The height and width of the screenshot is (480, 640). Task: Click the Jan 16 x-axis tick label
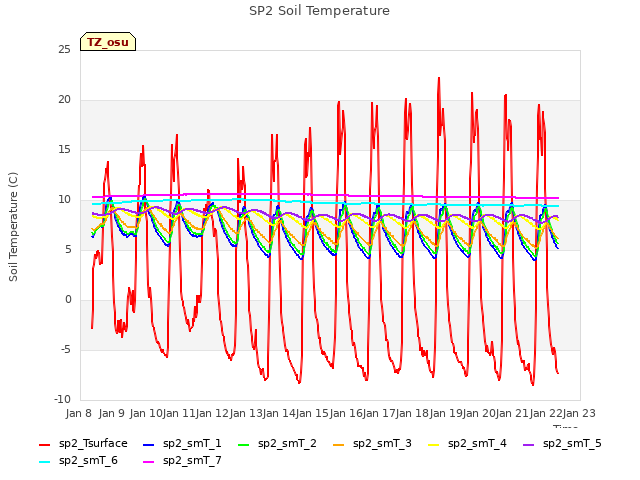(346, 413)
